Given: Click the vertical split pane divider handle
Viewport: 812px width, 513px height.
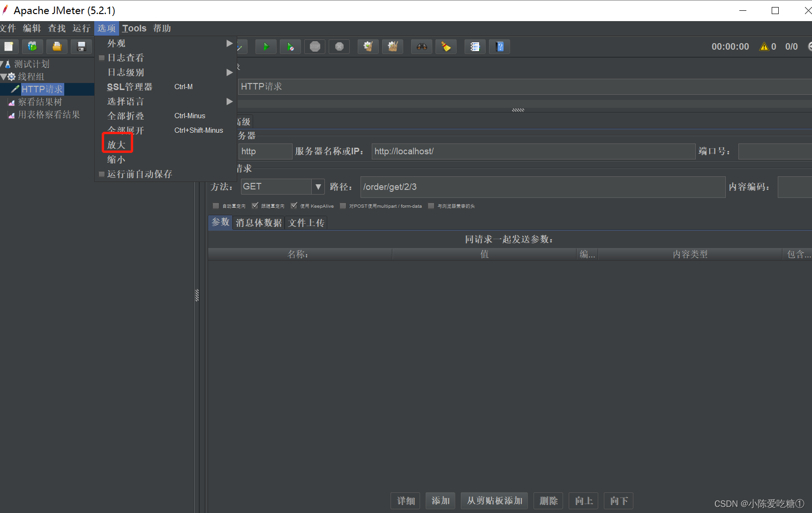Looking at the screenshot, I should point(197,295).
